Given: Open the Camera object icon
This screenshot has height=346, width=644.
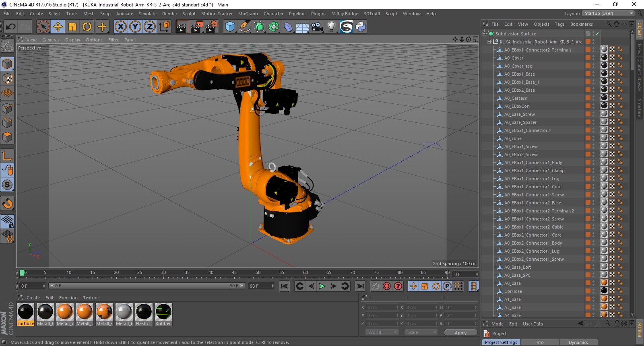Looking at the screenshot, I should 317,27.
